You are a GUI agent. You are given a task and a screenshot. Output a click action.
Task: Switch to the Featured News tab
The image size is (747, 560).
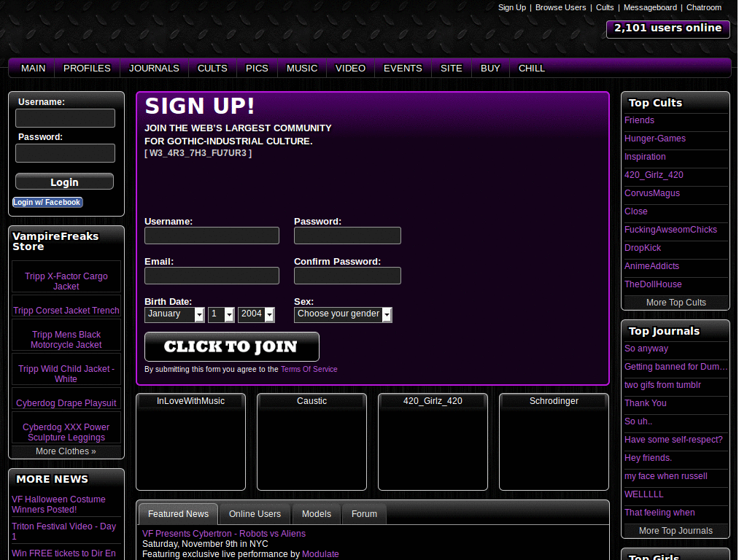point(178,514)
